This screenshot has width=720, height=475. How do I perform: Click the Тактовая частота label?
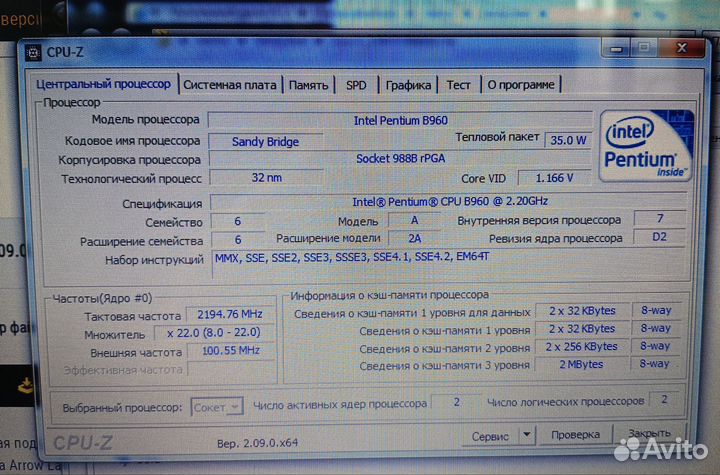tap(132, 317)
